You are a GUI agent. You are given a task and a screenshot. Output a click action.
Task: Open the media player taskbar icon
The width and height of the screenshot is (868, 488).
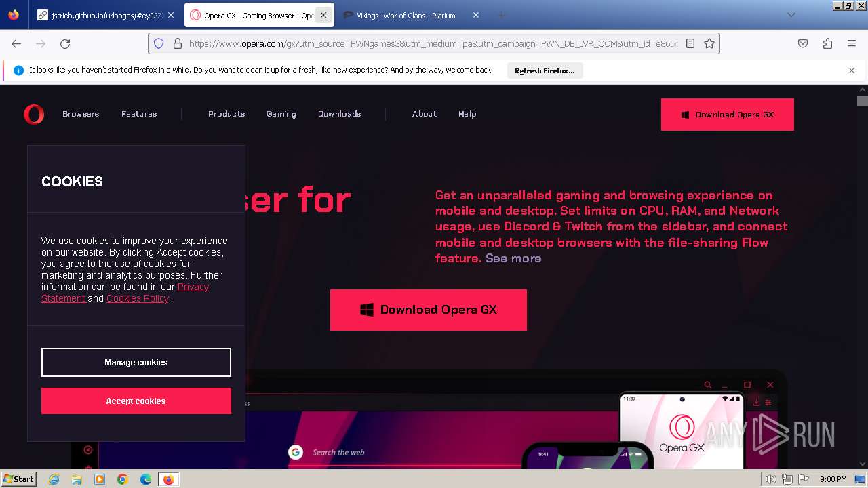(100, 479)
